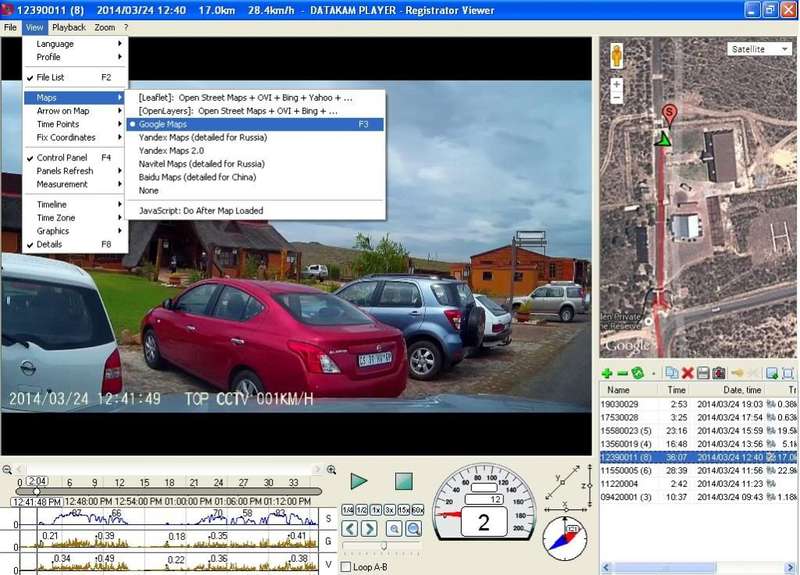Start playback with the green play button
800x575 pixels.
tap(359, 481)
